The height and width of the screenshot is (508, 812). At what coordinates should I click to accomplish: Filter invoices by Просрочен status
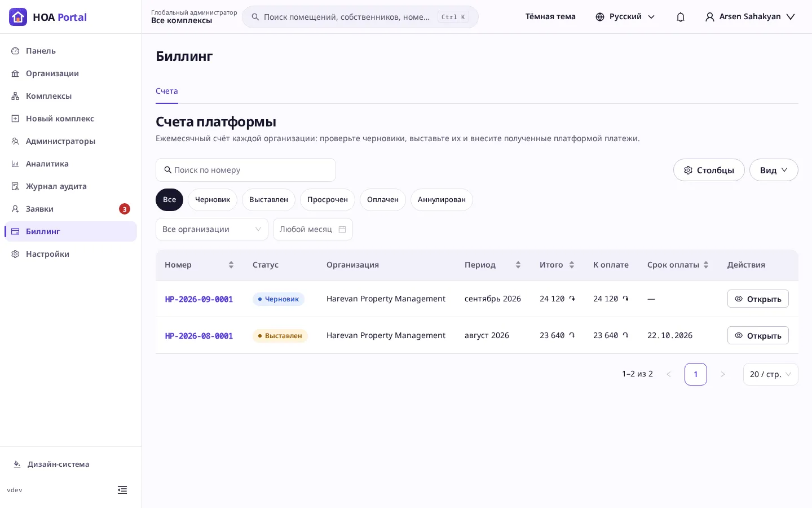[x=328, y=200]
